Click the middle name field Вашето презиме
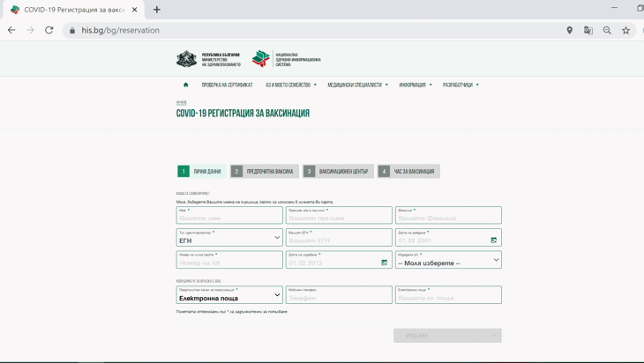 click(339, 215)
